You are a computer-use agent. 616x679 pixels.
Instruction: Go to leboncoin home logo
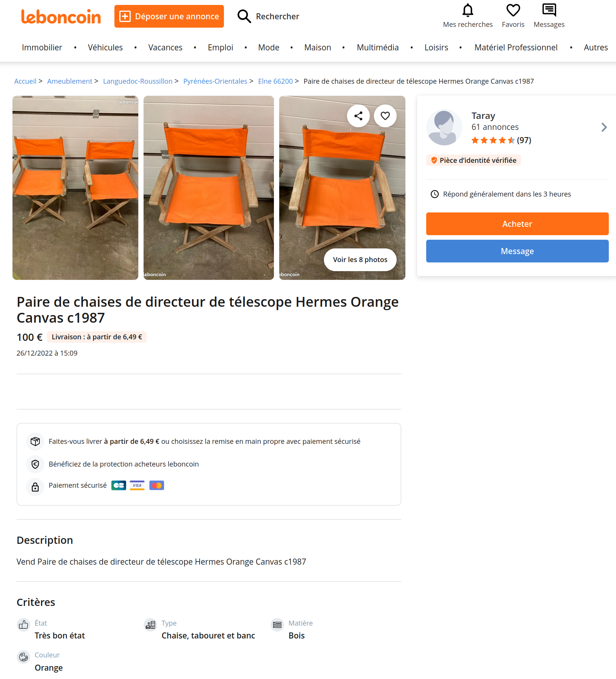[x=61, y=16]
